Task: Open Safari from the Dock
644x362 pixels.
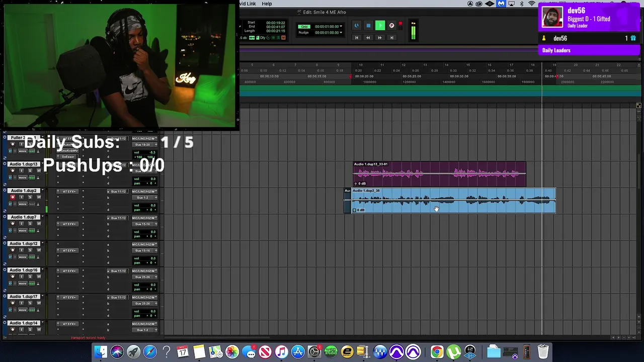Action: click(x=150, y=351)
